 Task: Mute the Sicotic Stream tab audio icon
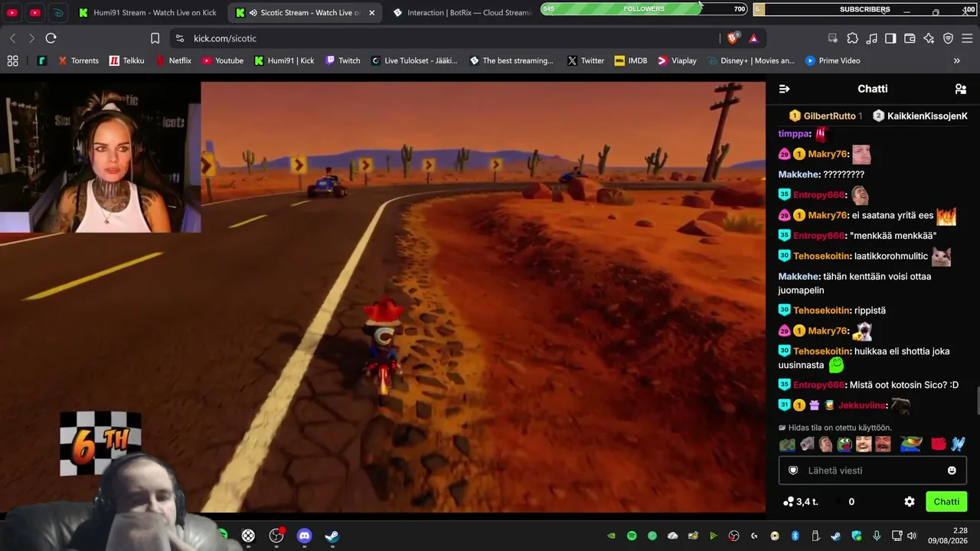click(x=253, y=13)
